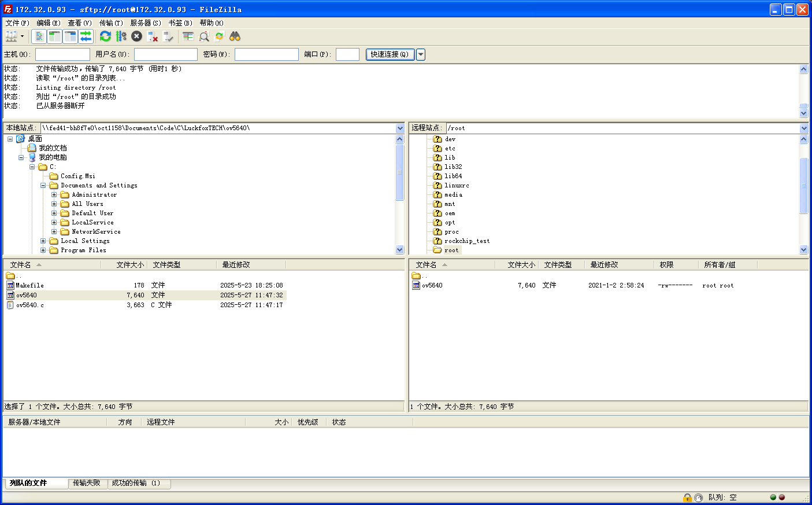The height and width of the screenshot is (505, 812).
Task: Expand the Administrator folder node
Action: coord(54,194)
